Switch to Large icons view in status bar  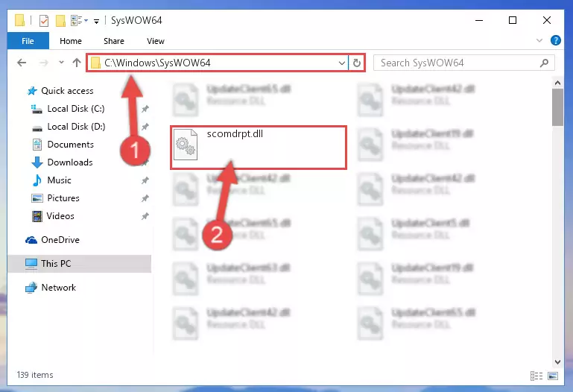click(x=553, y=376)
